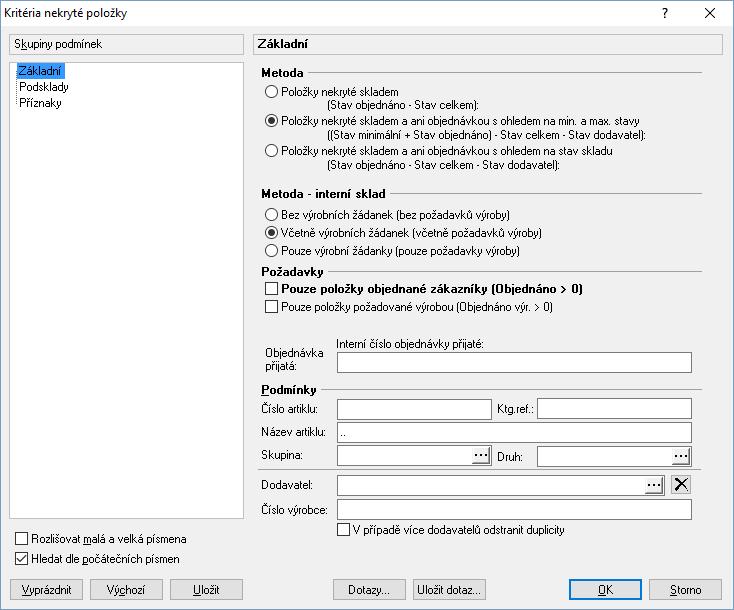Focus the Ktg.ref. input field
The image size is (734, 610).
pos(614,409)
